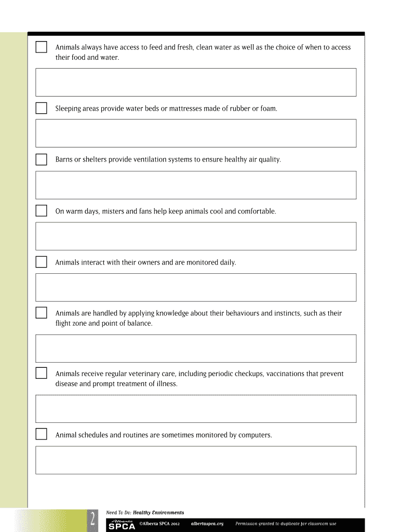The height and width of the screenshot is (532, 400).
Task: Tick the animals monitored daily checkbox
Action: point(41,262)
